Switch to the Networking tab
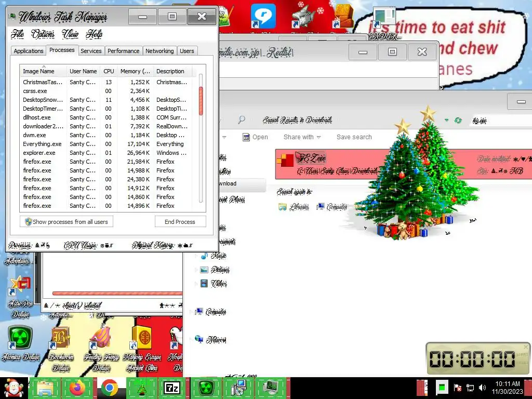Image resolution: width=532 pixels, height=399 pixels. [x=159, y=51]
